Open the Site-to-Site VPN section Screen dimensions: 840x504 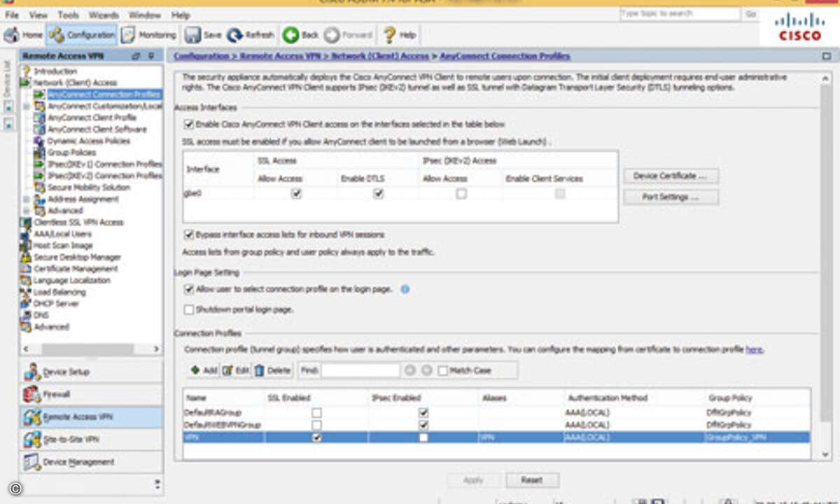click(x=92, y=440)
